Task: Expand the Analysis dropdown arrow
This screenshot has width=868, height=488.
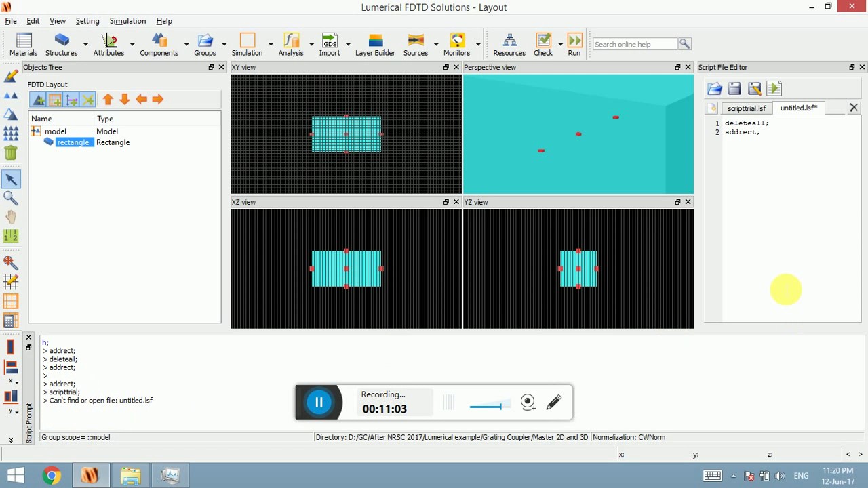Action: [311, 44]
